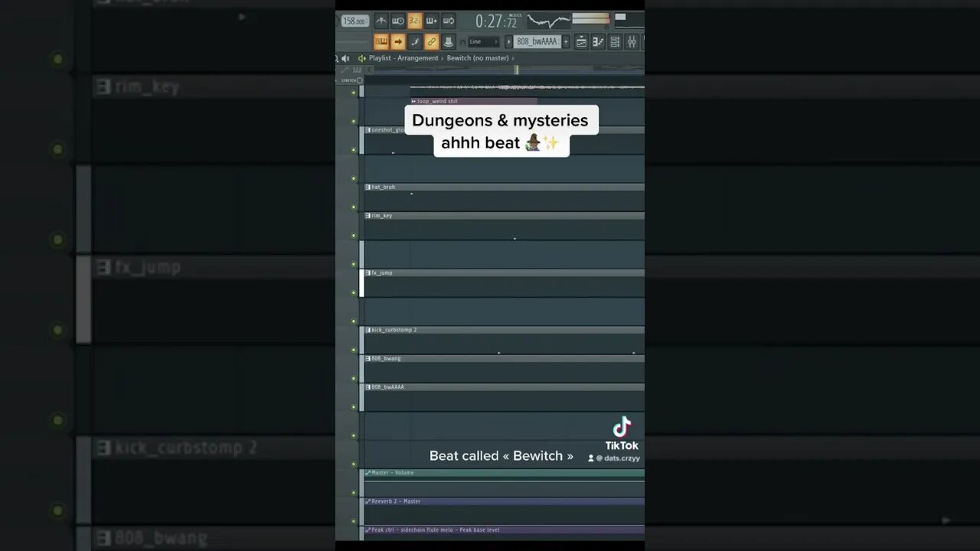
Task: Open the green Playlist options menu arrow
Action: pyautogui.click(x=361, y=58)
